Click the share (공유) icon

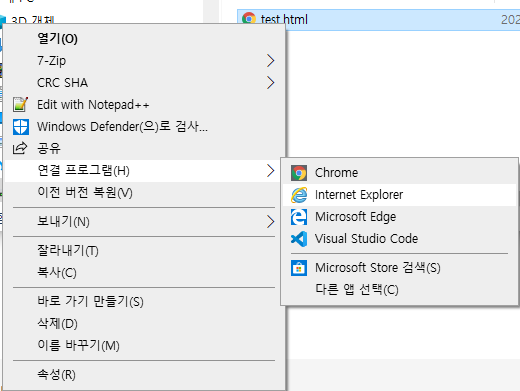pos(20,148)
